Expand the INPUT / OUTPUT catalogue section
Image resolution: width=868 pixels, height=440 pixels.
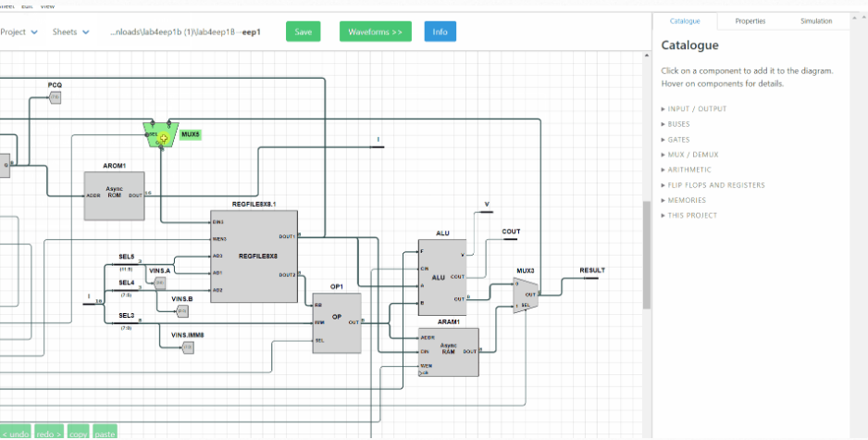click(697, 109)
